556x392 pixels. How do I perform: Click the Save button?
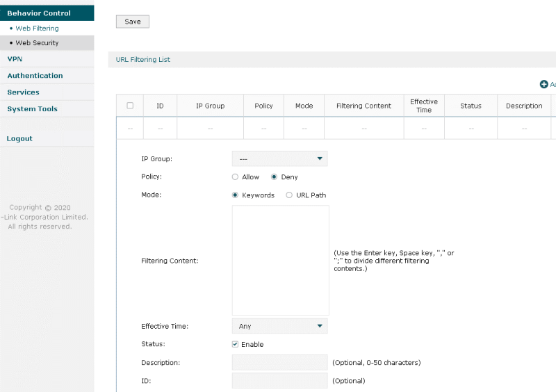(x=133, y=22)
